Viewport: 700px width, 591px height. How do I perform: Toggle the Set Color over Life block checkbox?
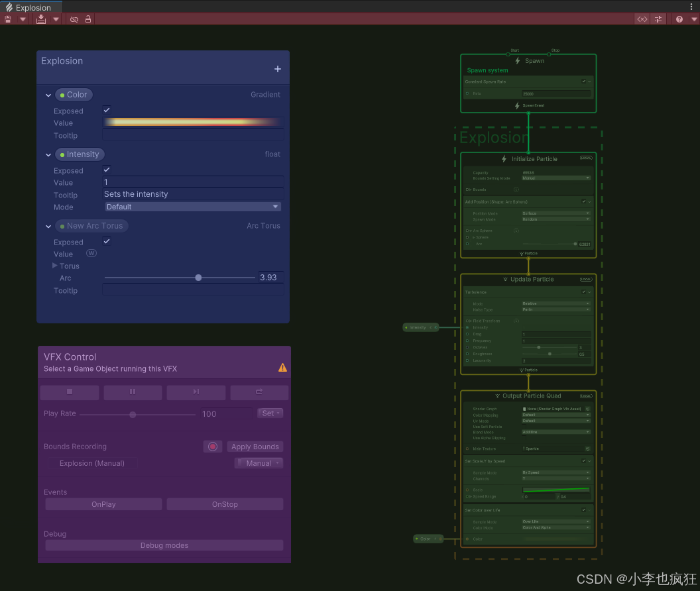pyautogui.click(x=583, y=510)
